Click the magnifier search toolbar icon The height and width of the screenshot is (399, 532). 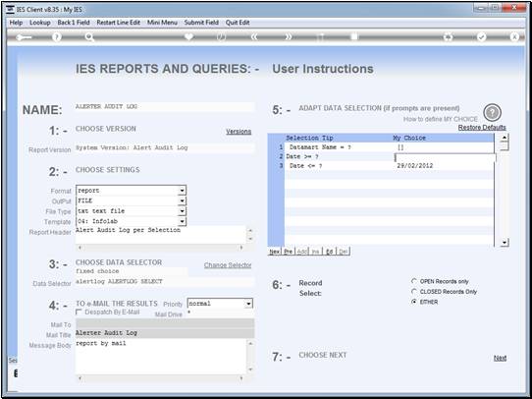(89, 37)
